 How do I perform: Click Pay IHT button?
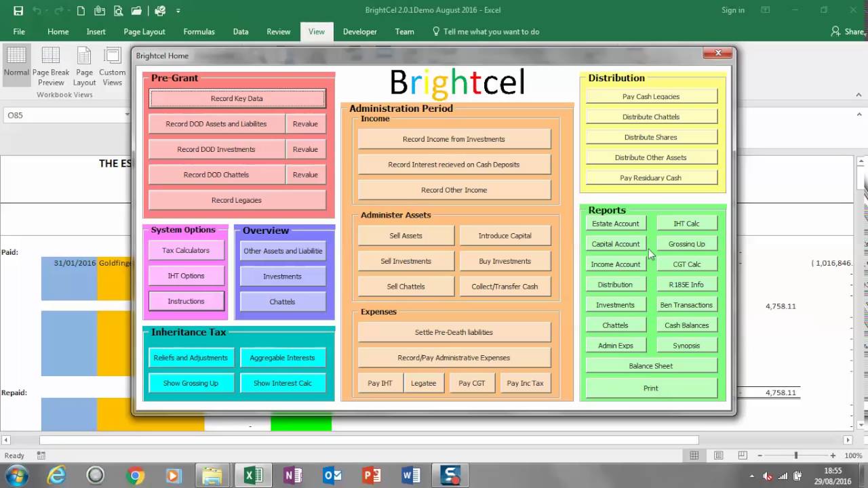tap(380, 383)
